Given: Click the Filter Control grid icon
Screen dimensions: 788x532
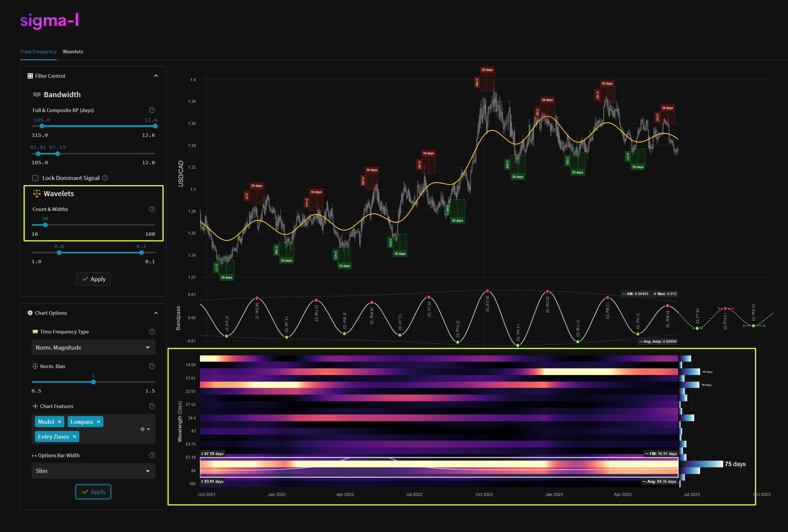Looking at the screenshot, I should coord(30,76).
